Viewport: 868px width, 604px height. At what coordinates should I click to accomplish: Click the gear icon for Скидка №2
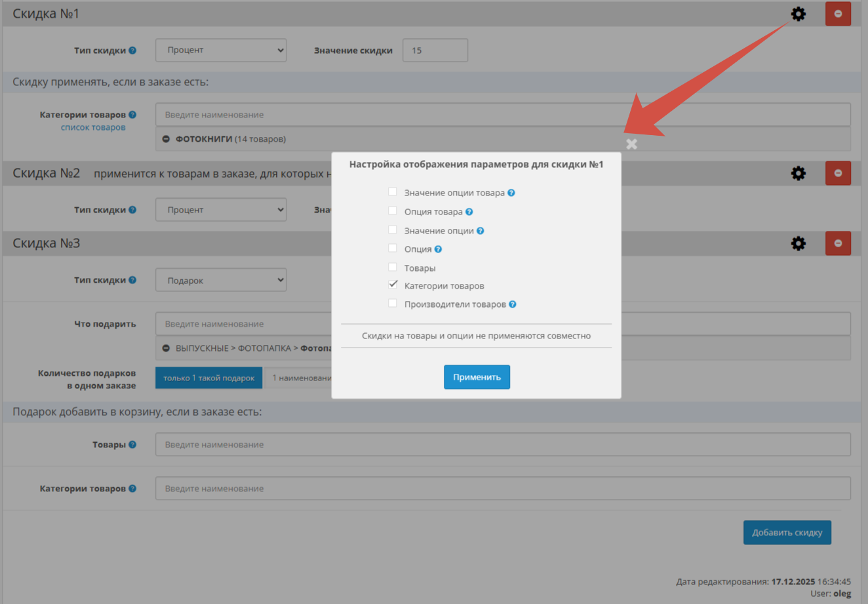tap(798, 173)
